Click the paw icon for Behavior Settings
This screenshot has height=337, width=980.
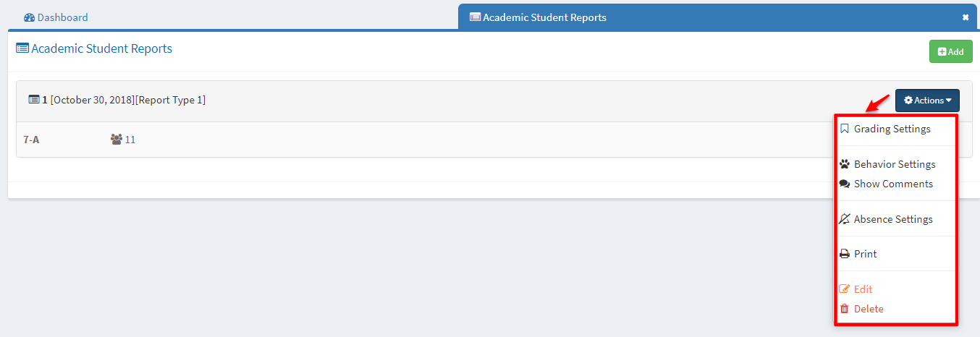pyautogui.click(x=844, y=164)
